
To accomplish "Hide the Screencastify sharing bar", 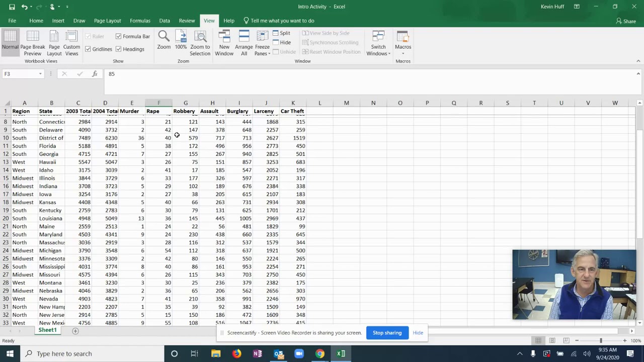I will coord(418,333).
